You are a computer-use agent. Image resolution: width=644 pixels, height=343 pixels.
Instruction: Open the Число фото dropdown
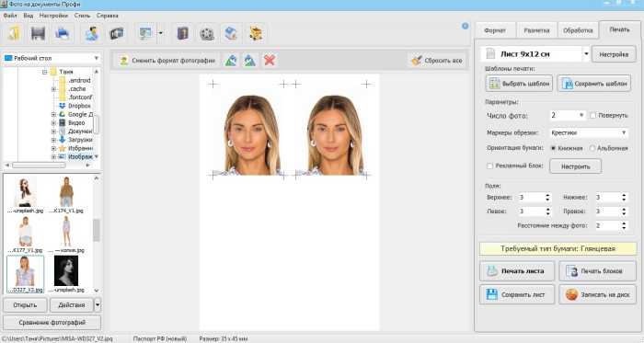[x=568, y=116]
